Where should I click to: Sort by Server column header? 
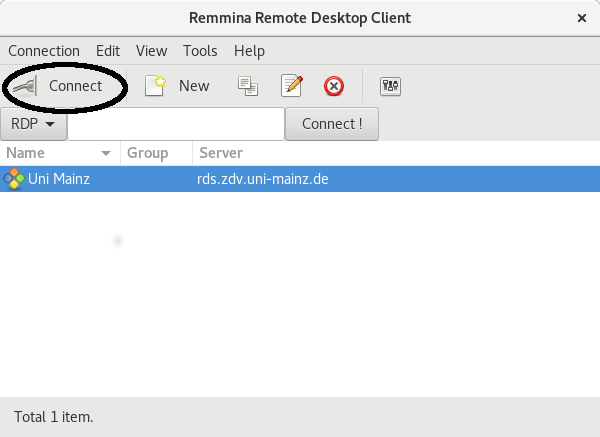pos(396,153)
